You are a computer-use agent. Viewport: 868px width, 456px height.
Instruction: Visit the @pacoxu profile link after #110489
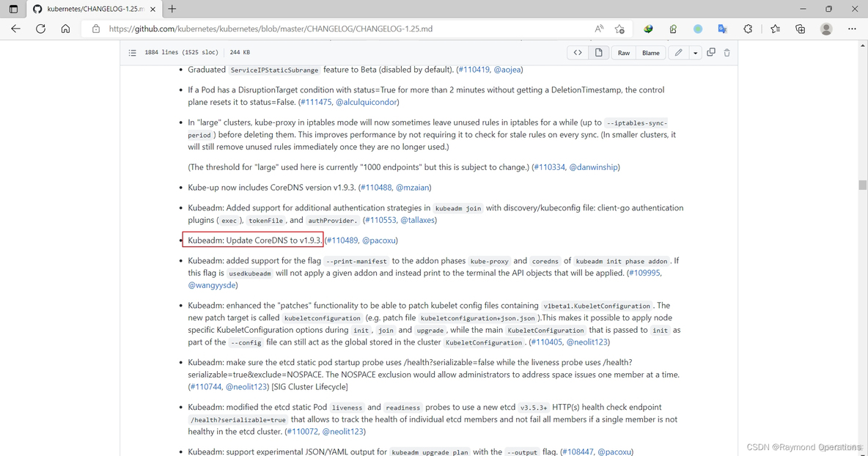379,240
